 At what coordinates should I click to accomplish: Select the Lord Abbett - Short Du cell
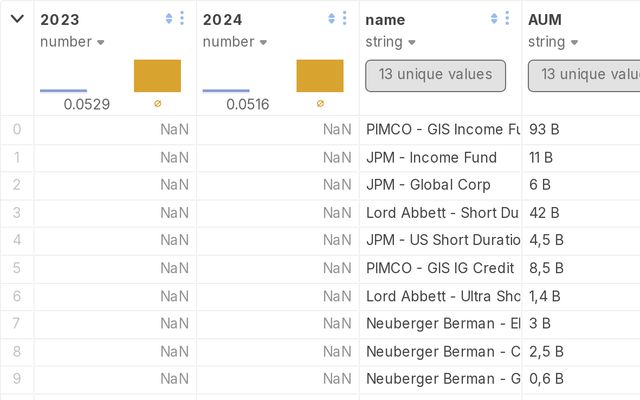[440, 213]
